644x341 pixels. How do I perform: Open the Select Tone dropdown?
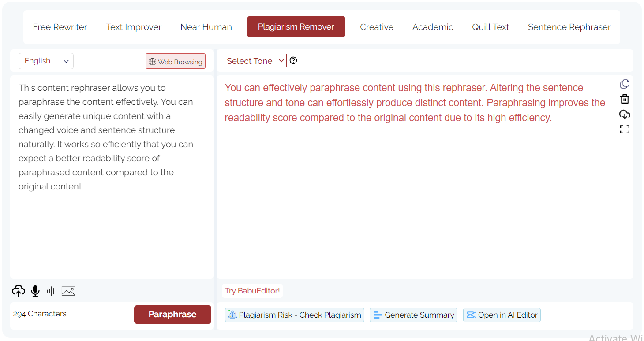point(254,60)
